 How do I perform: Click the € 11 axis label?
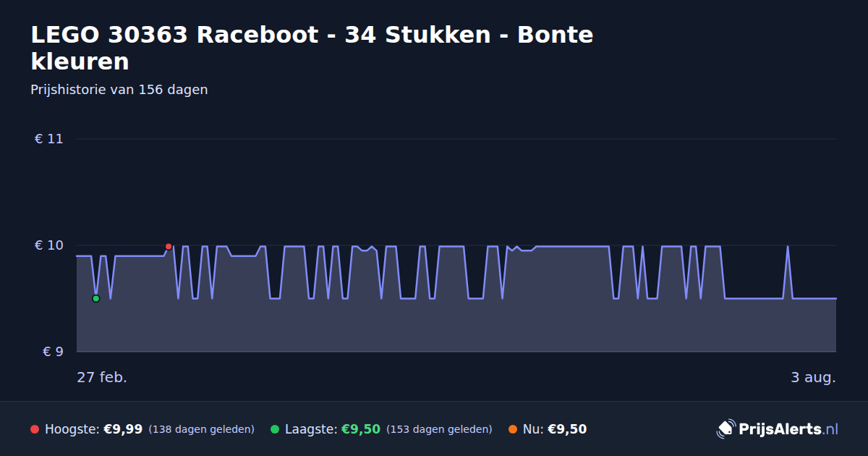click(x=49, y=139)
